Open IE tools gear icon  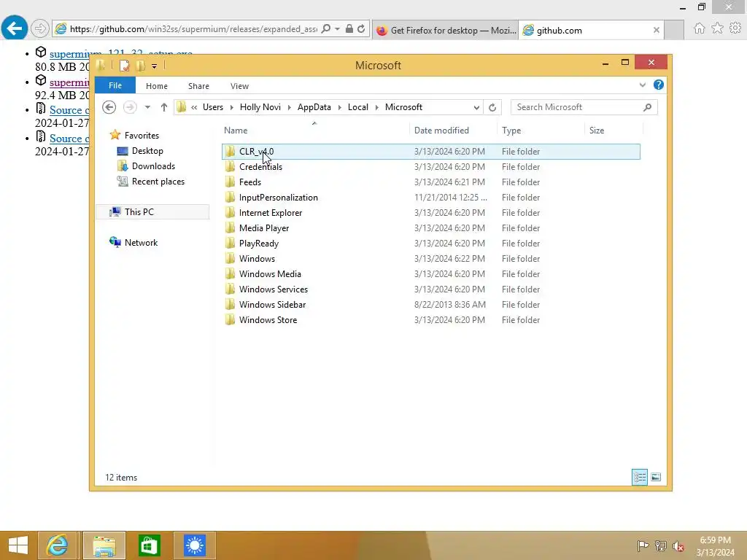tap(735, 28)
